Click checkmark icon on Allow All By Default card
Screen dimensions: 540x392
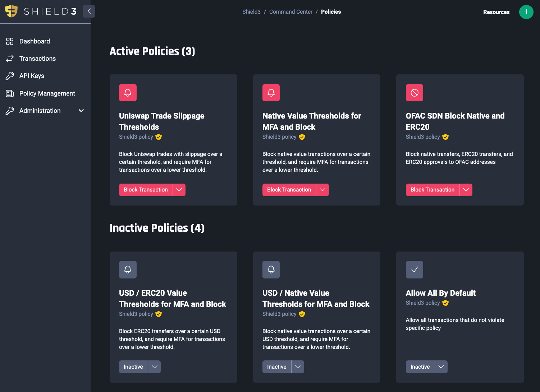click(415, 269)
